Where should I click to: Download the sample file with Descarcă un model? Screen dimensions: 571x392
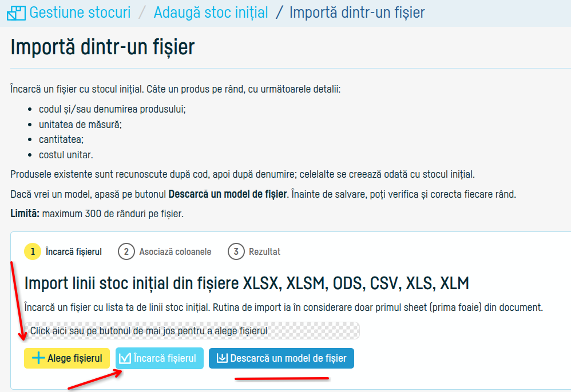pos(281,358)
